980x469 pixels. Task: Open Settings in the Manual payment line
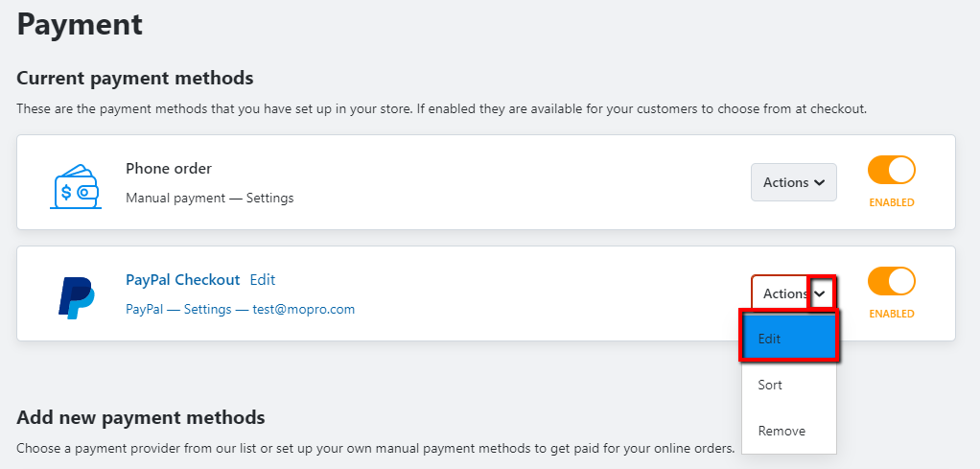click(x=270, y=199)
